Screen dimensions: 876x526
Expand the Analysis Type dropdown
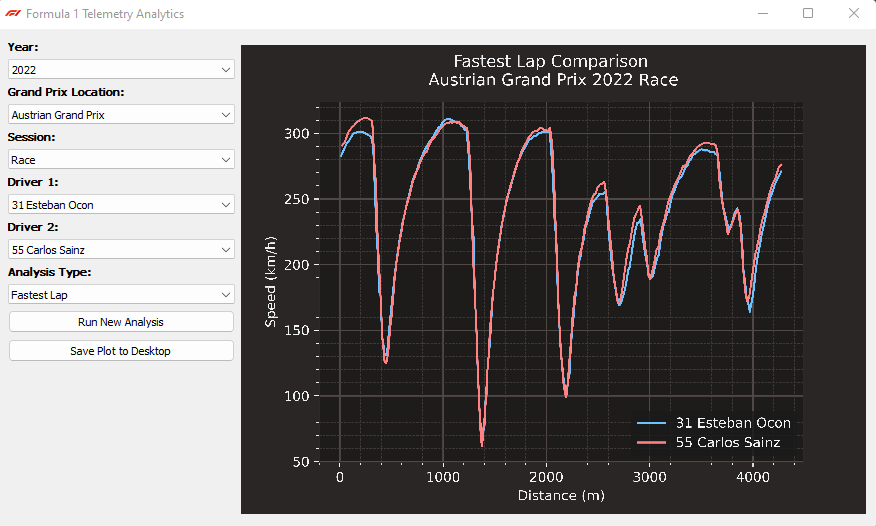121,295
